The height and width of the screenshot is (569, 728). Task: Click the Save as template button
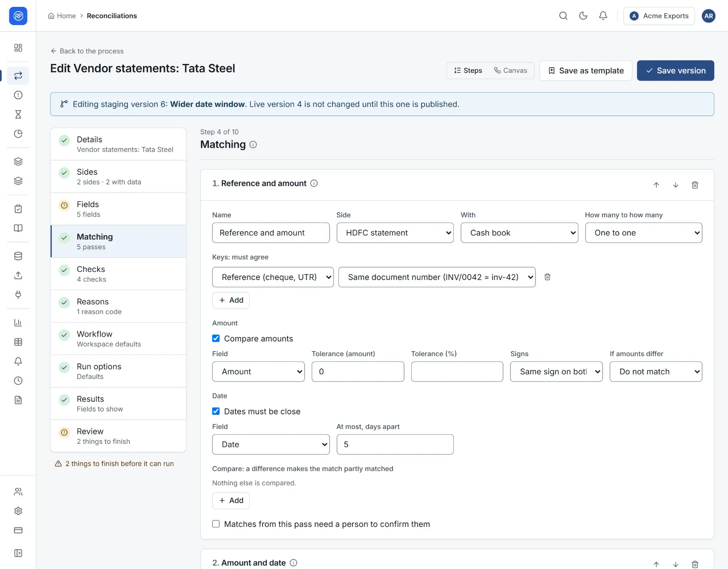point(586,70)
